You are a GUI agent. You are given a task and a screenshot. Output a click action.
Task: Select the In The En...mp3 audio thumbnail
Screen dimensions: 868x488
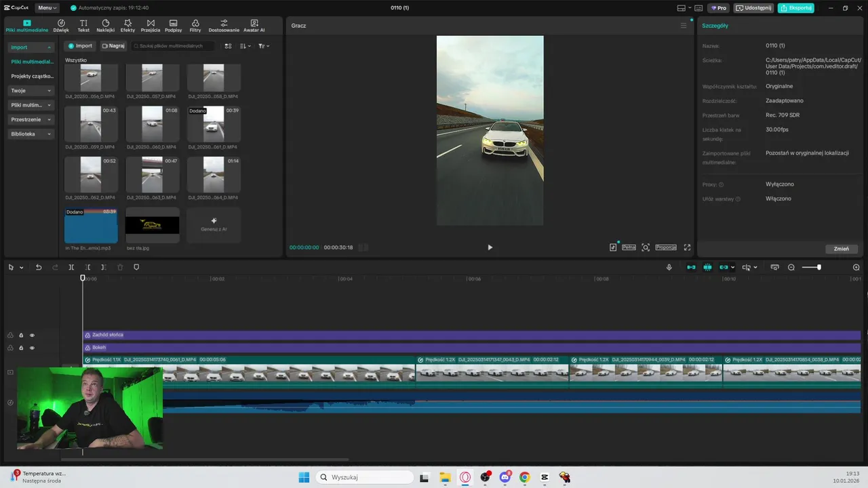pos(91,225)
